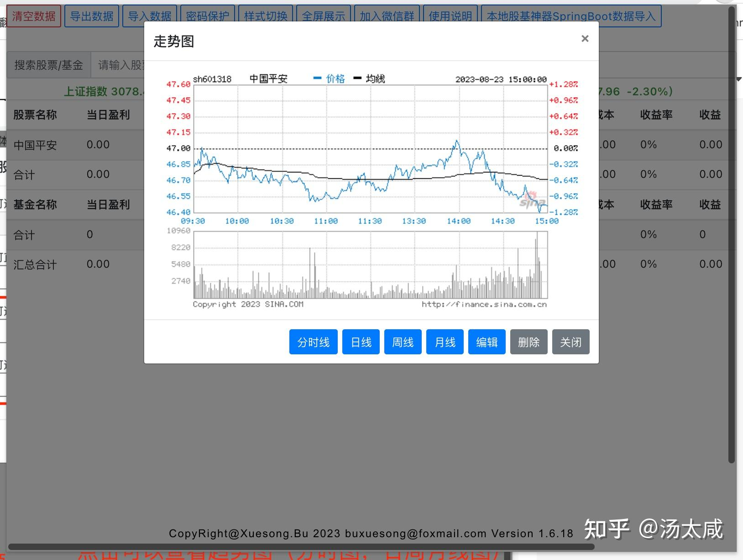Click the 清空数据 (clear data) button
Screen dimensions: 743x560
34,16
